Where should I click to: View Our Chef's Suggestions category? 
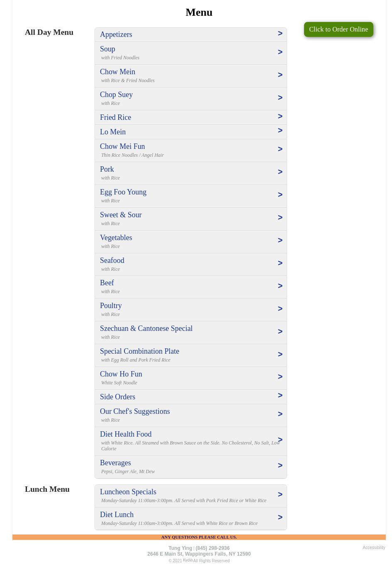pos(135,411)
